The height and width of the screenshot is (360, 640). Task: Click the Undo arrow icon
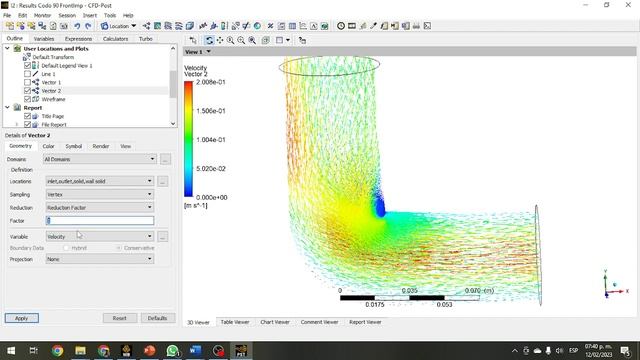coord(77,26)
